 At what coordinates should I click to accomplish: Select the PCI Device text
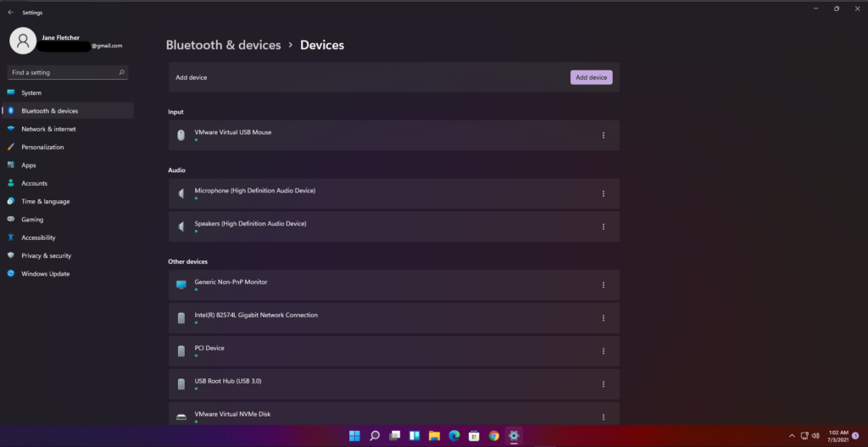(209, 348)
